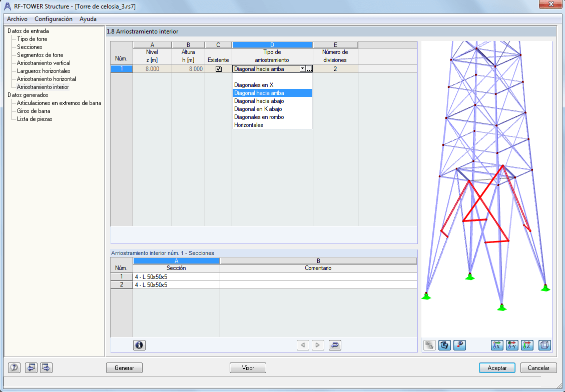This screenshot has width=565, height=392.
Task: Click the Generar button
Action: (124, 368)
